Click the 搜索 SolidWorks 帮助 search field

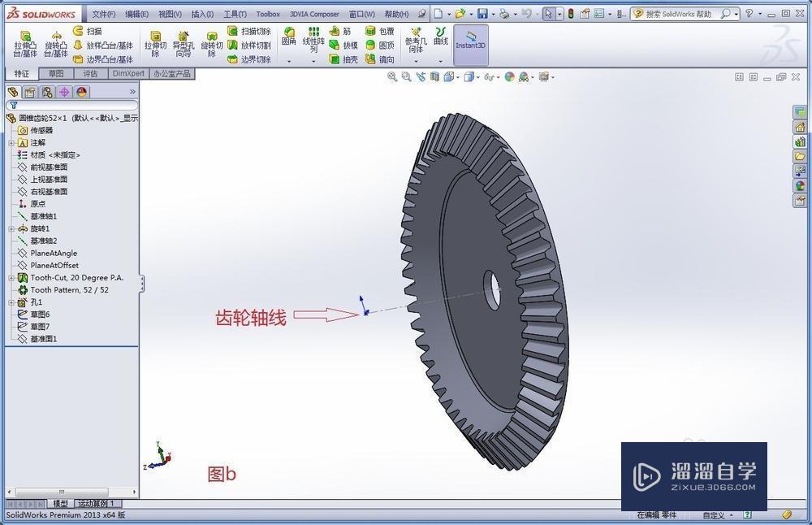pos(680,14)
